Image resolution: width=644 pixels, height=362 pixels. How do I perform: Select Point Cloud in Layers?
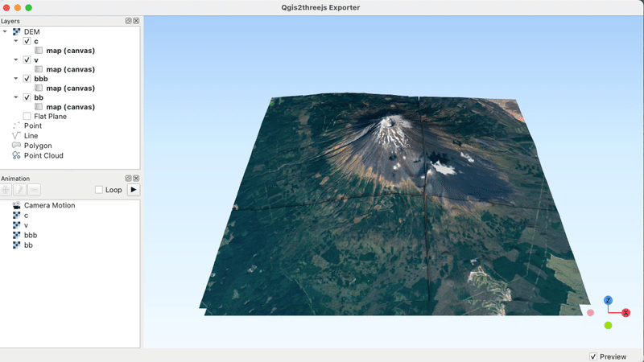pyautogui.click(x=43, y=155)
